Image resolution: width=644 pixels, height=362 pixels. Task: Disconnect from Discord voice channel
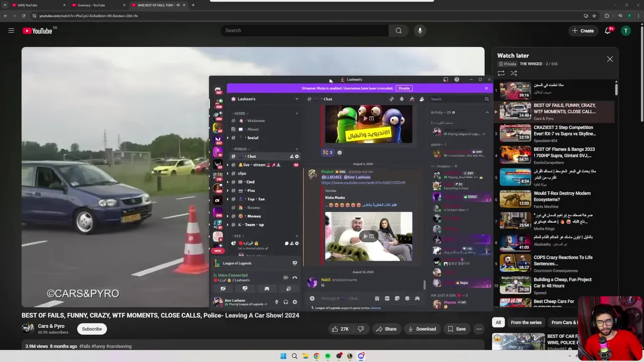click(x=295, y=277)
